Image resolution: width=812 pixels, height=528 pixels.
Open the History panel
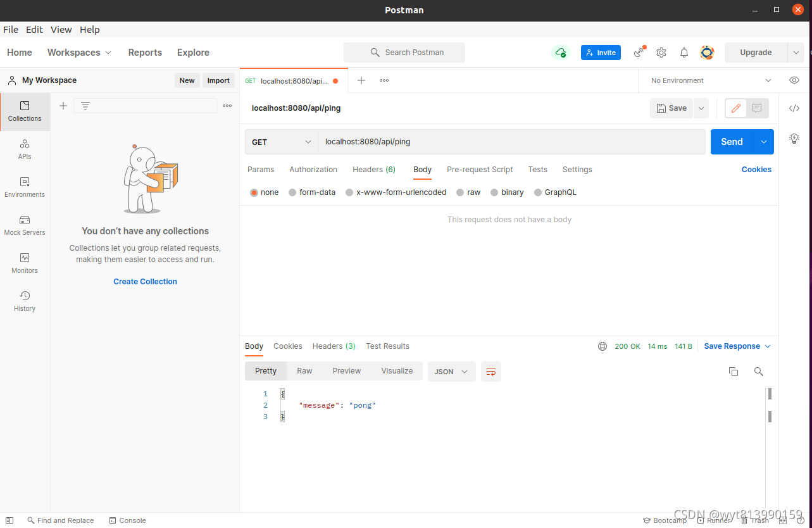[x=25, y=301]
